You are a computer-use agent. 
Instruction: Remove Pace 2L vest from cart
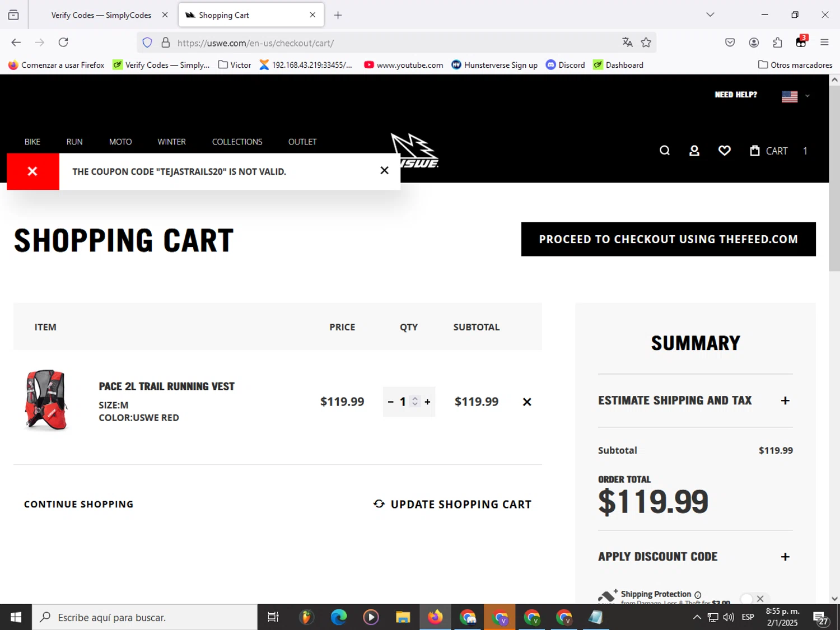coord(527,402)
